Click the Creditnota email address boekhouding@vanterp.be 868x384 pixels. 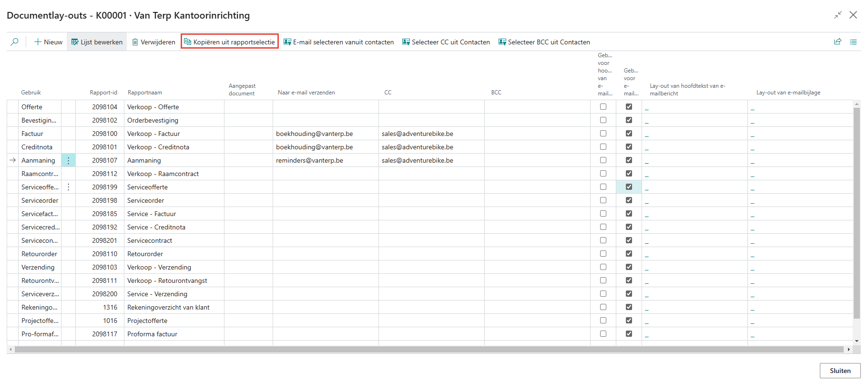314,147
